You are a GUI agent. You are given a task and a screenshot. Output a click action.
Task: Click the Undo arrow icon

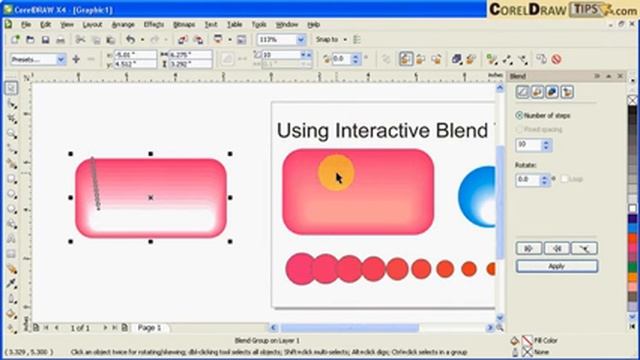pyautogui.click(x=130, y=40)
